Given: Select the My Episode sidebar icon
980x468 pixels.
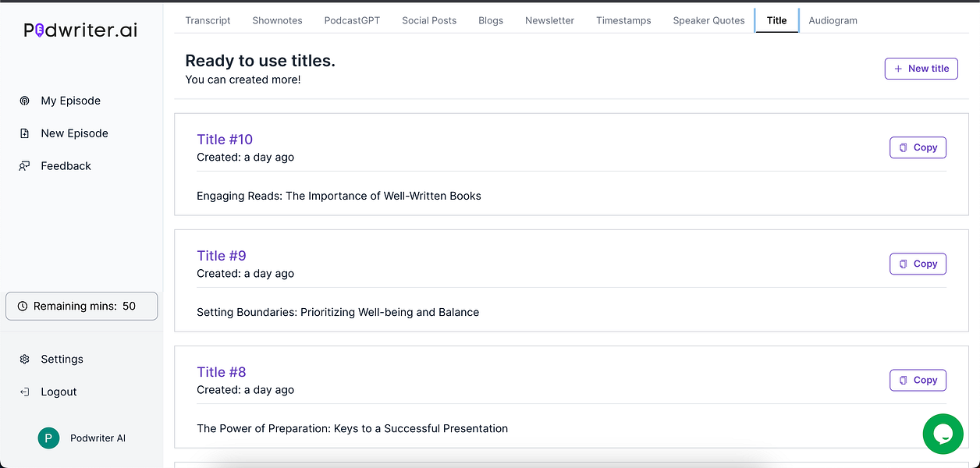Looking at the screenshot, I should [25, 101].
